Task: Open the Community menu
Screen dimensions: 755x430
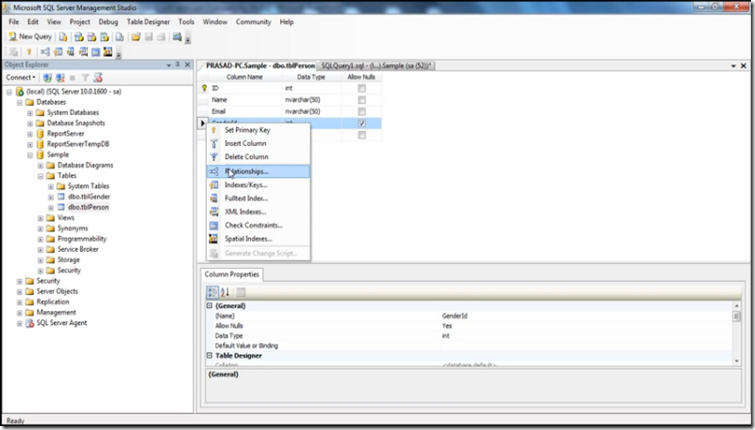Action: [x=253, y=22]
